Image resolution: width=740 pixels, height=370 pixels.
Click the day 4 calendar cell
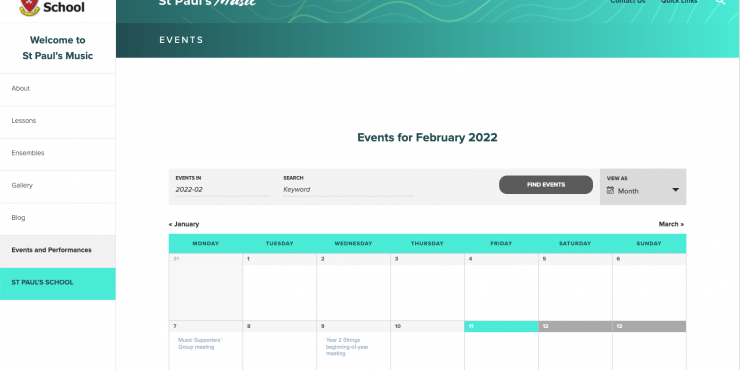[501, 287]
